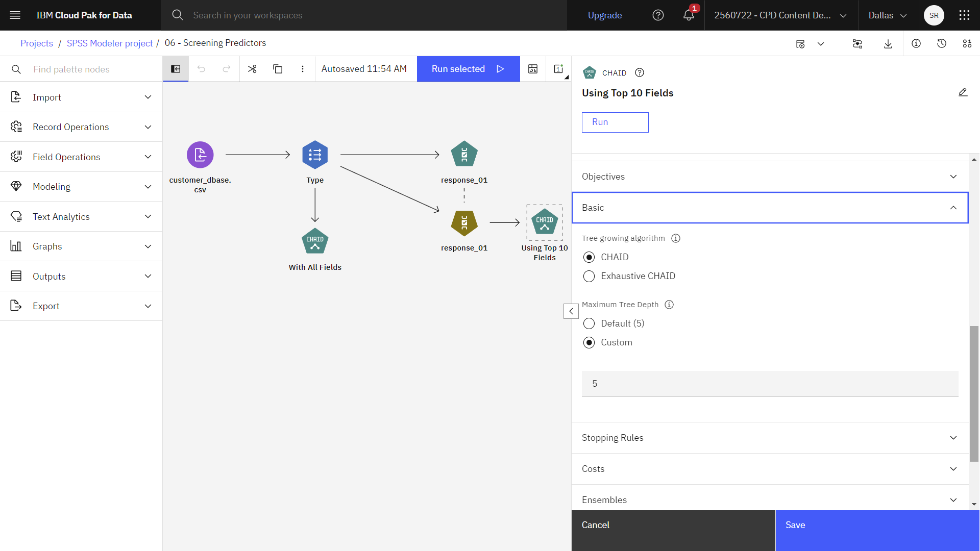
Task: Open the notifications bell
Action: point(689,15)
